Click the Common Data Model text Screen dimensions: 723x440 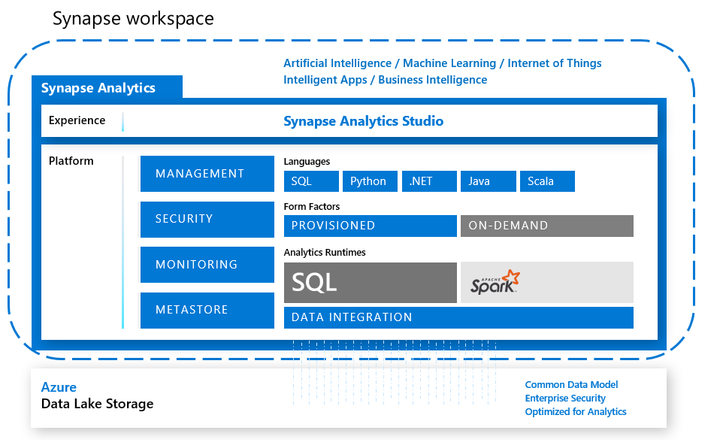[571, 385]
